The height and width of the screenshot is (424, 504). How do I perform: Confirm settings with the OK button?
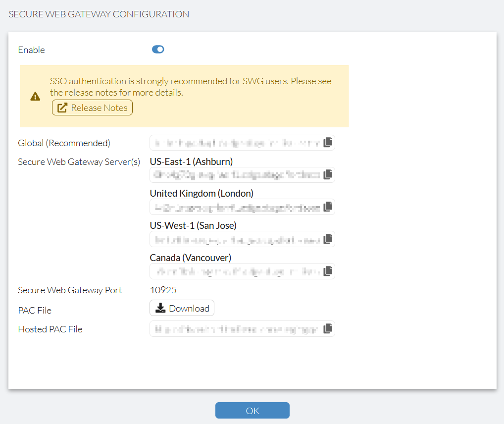coord(252,410)
